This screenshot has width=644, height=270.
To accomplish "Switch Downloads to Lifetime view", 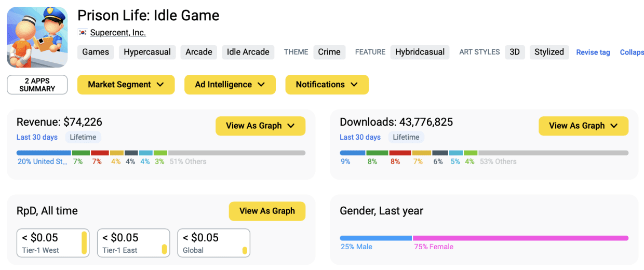I will click(406, 137).
